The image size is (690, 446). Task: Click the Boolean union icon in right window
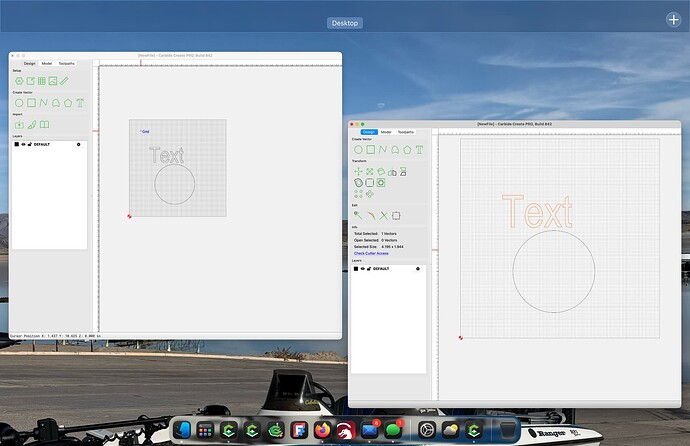click(358, 183)
